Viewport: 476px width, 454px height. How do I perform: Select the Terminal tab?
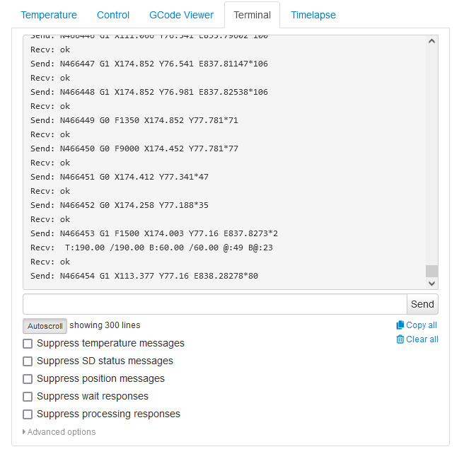tap(252, 15)
